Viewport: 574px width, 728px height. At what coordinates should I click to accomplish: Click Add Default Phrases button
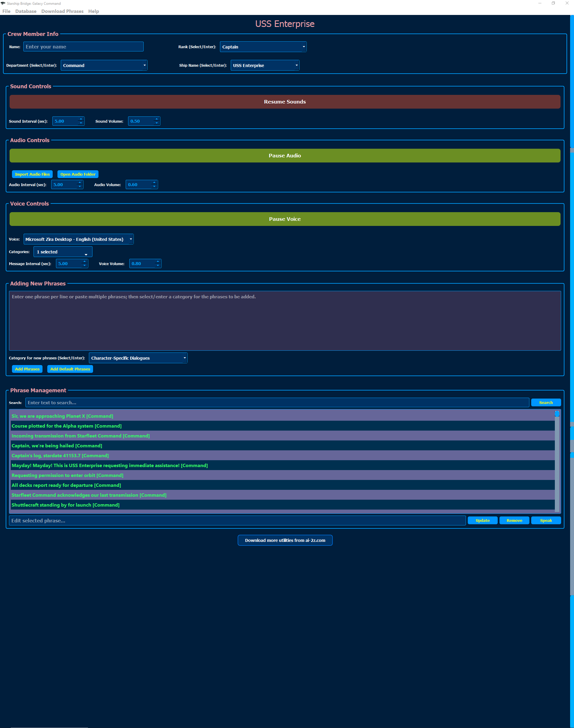tap(70, 369)
